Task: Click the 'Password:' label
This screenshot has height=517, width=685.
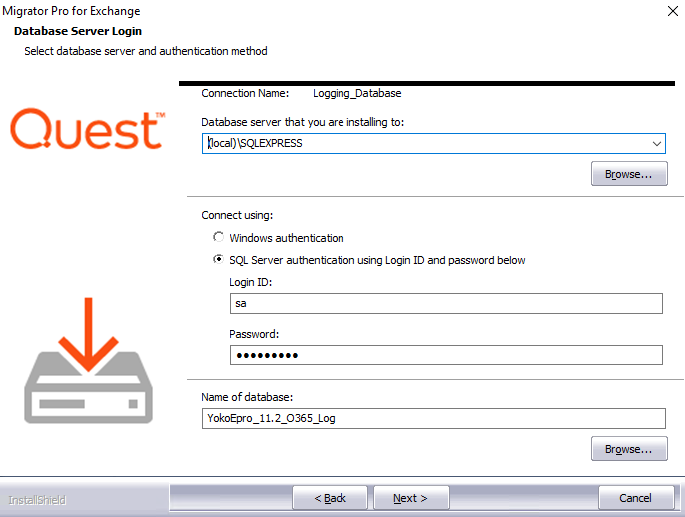Action: [254, 334]
